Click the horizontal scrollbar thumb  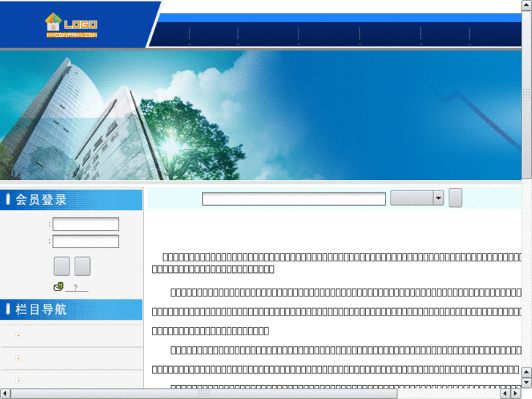click(x=204, y=394)
